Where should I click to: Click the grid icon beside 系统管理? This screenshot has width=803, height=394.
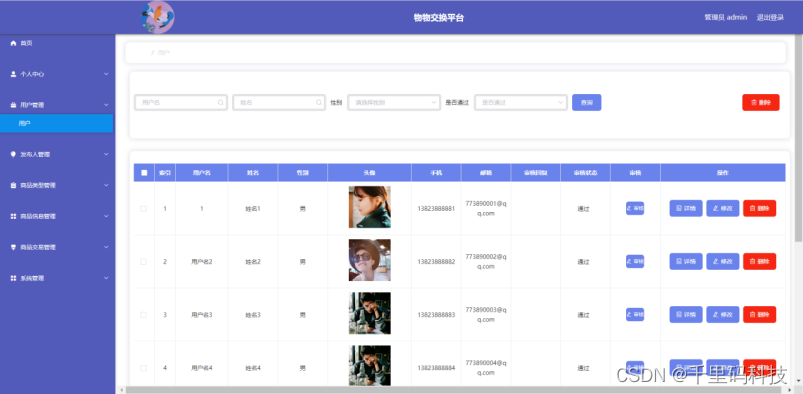pyautogui.click(x=13, y=278)
